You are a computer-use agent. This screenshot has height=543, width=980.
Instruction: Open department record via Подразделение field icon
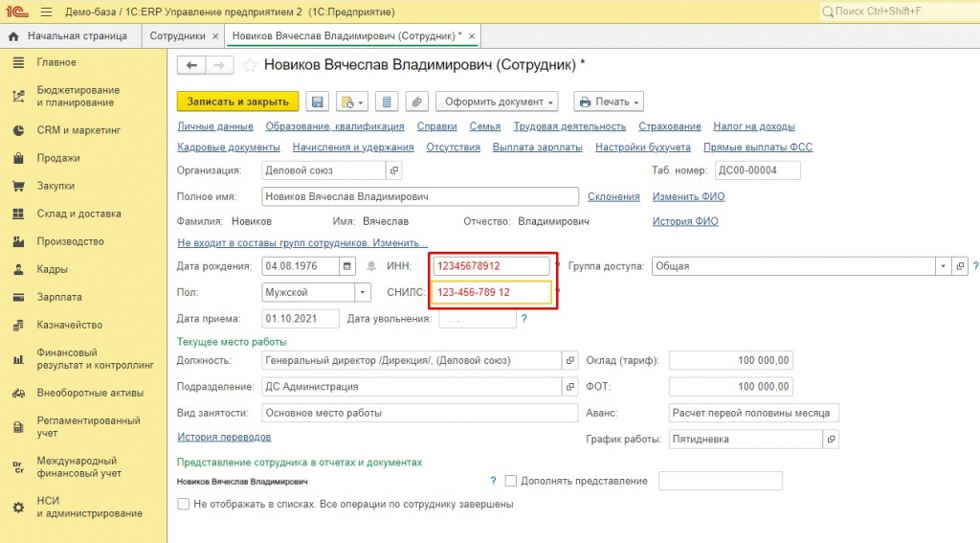click(570, 387)
